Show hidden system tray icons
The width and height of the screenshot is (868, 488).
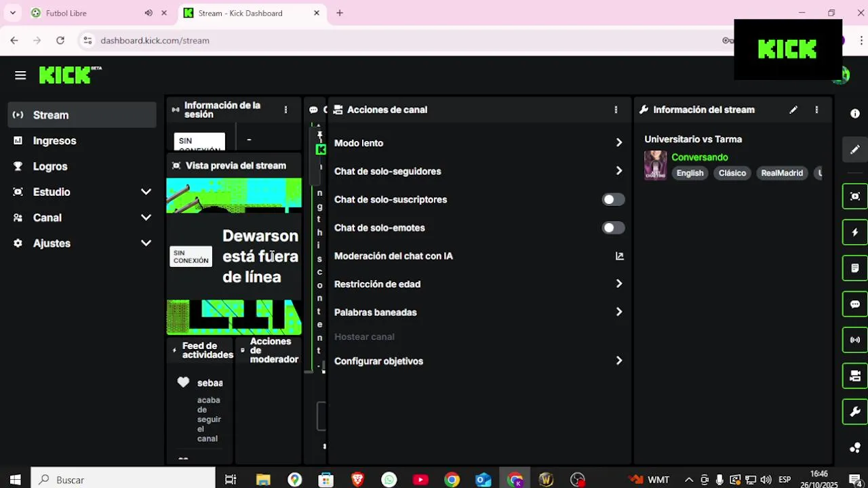coord(689,480)
